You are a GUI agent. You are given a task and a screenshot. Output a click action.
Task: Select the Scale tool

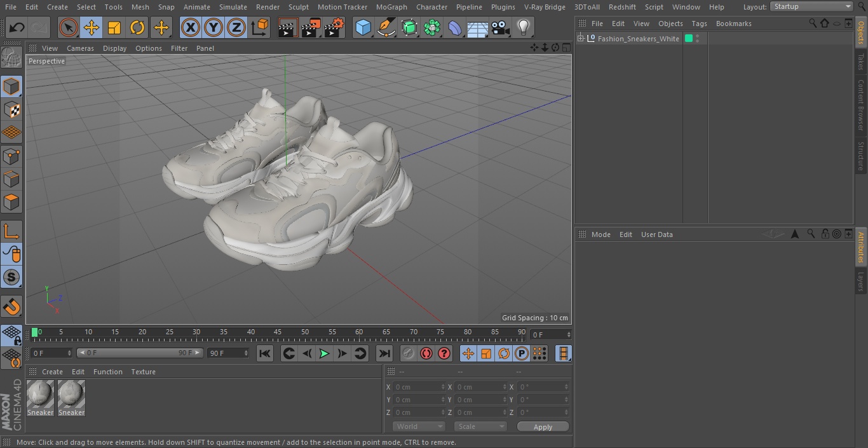114,27
